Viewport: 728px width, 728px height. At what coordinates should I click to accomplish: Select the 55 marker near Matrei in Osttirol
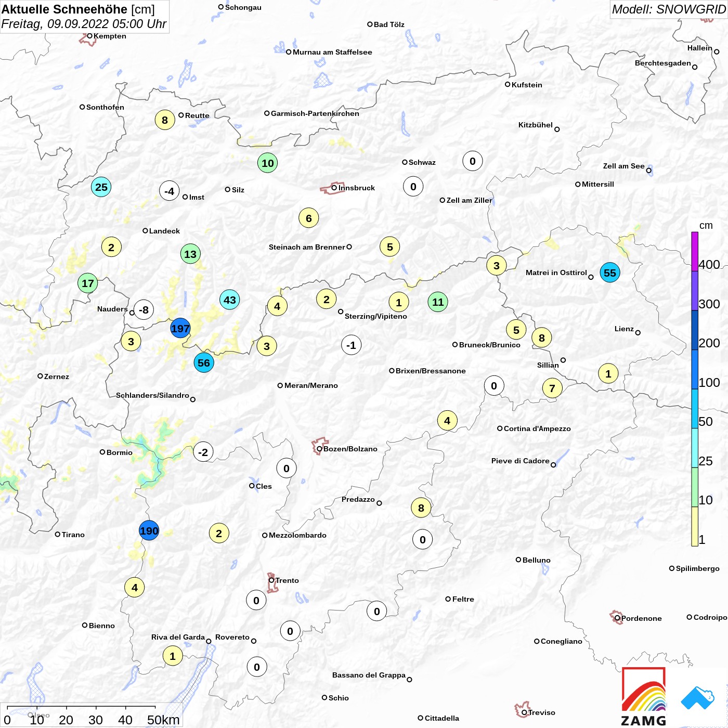pos(610,272)
